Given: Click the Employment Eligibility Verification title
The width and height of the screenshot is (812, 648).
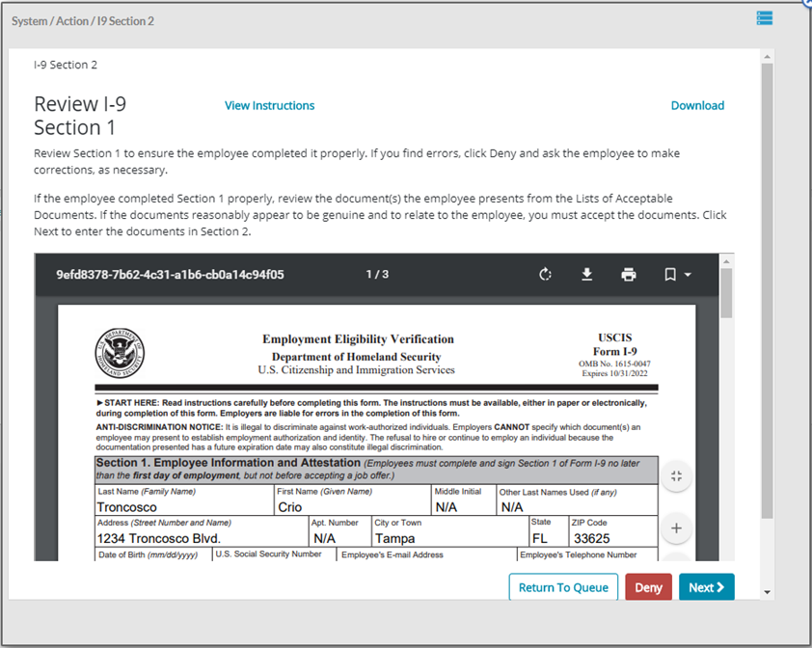Looking at the screenshot, I should (x=358, y=339).
